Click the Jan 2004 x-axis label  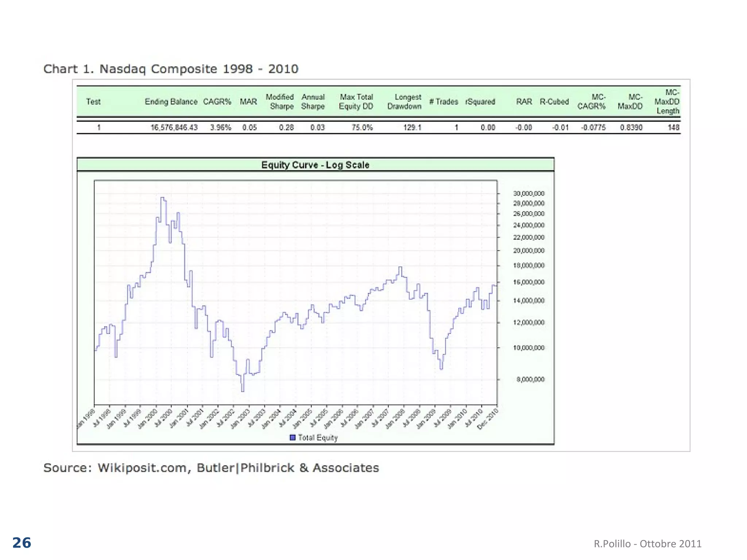[x=272, y=419]
